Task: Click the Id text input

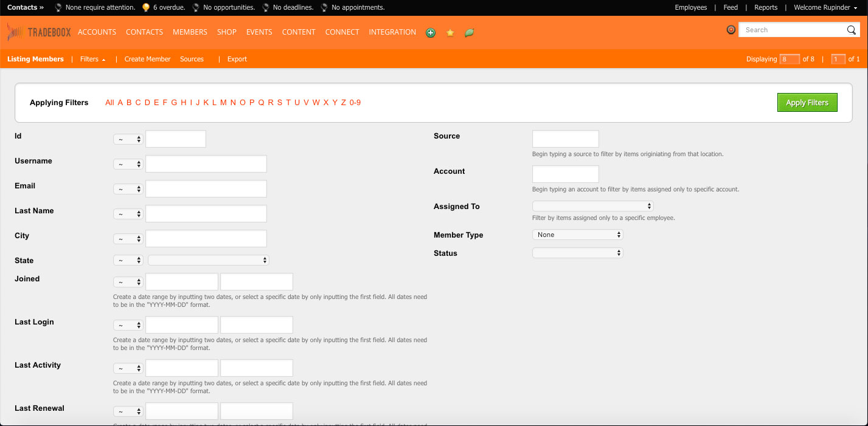Action: pos(176,139)
